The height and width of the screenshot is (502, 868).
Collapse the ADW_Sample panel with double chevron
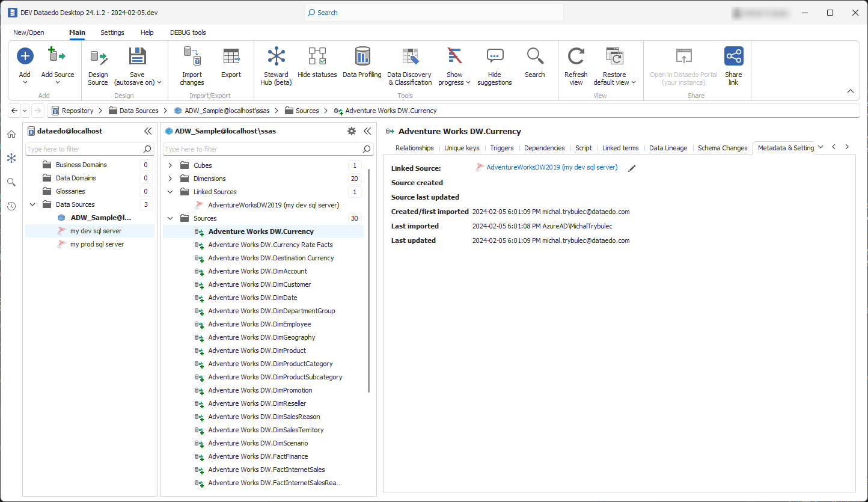click(x=367, y=130)
